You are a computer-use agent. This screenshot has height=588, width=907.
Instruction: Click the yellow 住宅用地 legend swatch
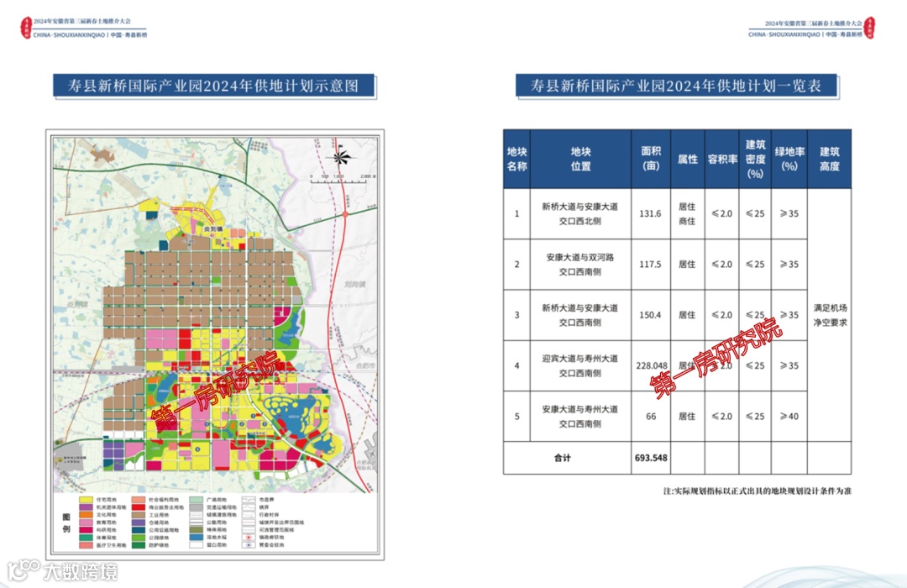86,500
